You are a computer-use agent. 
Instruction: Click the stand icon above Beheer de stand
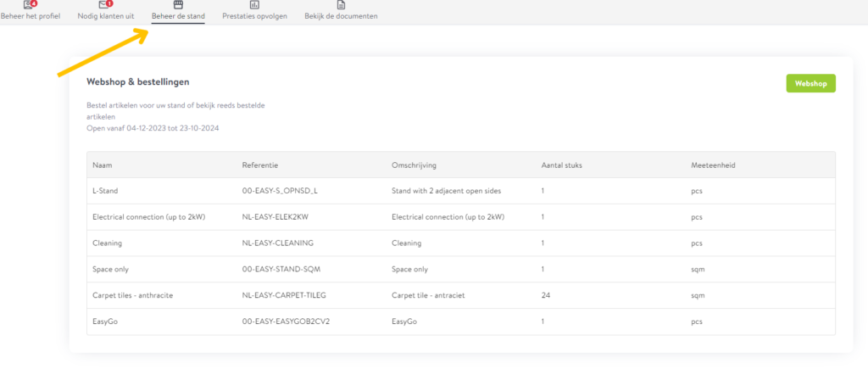click(178, 4)
